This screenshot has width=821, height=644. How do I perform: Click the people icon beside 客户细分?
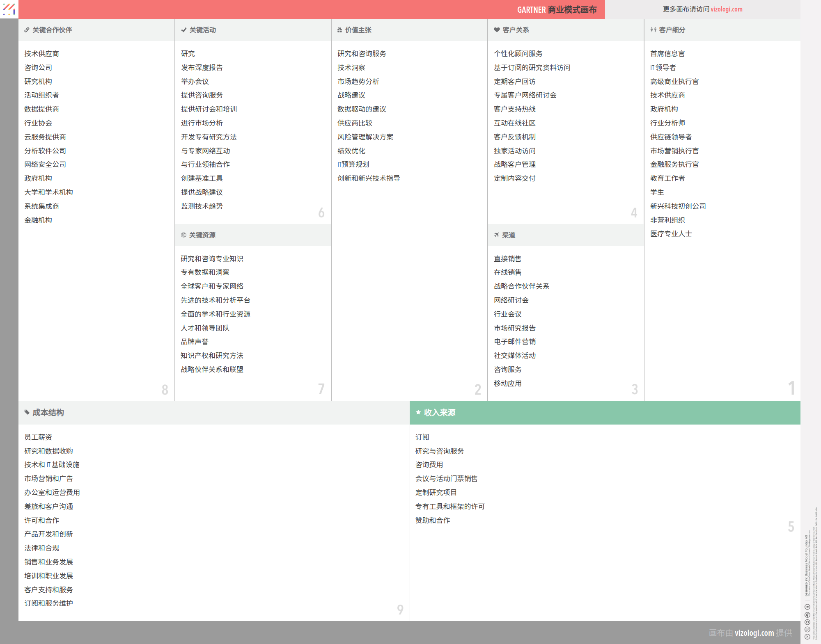coord(653,30)
